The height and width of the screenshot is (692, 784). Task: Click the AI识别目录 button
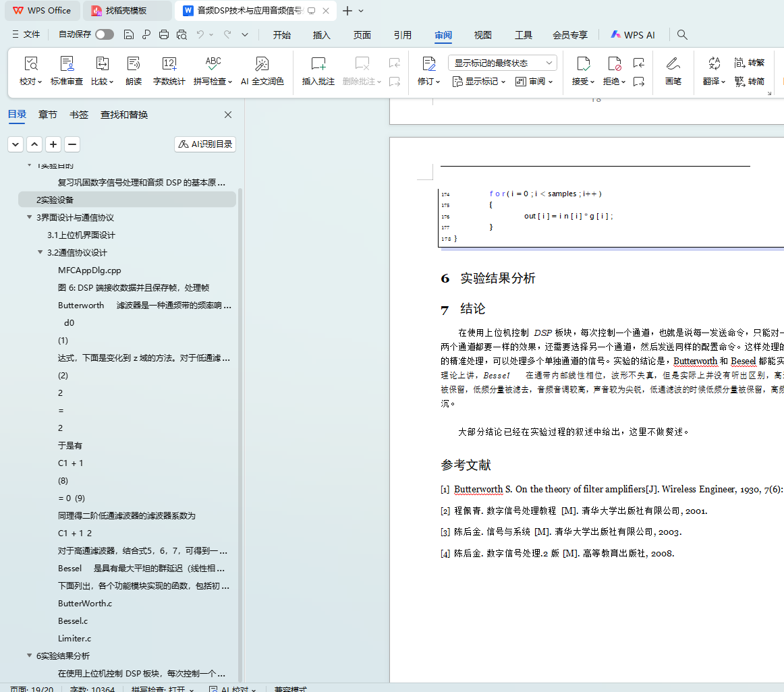pyautogui.click(x=205, y=144)
